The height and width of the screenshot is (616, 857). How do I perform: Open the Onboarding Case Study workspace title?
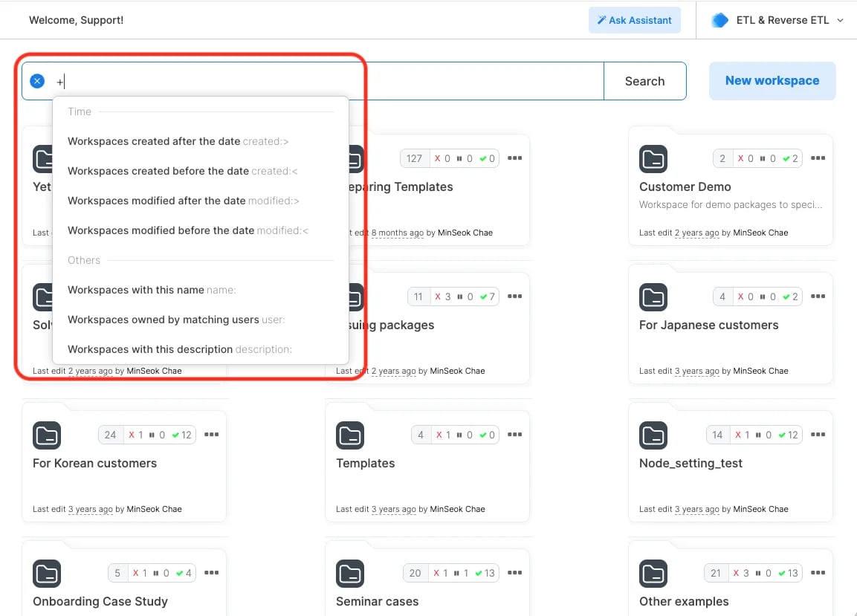(100, 602)
